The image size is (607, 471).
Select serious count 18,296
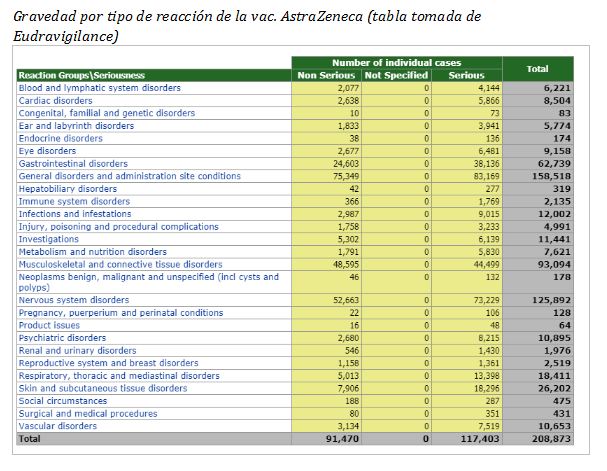(487, 388)
